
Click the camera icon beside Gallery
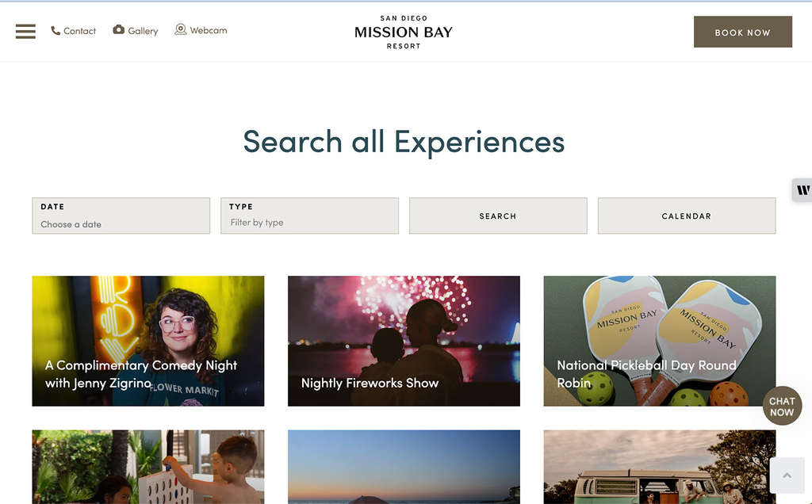[119, 29]
